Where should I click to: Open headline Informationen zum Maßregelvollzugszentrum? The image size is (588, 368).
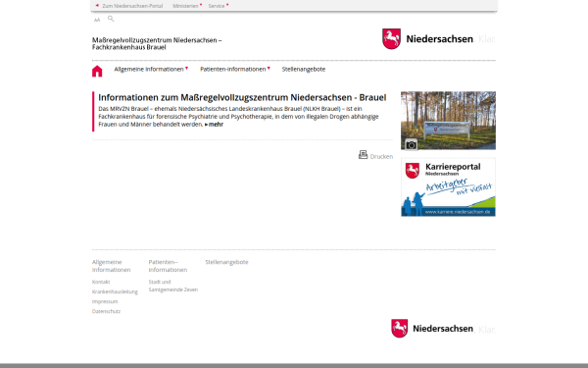242,97
